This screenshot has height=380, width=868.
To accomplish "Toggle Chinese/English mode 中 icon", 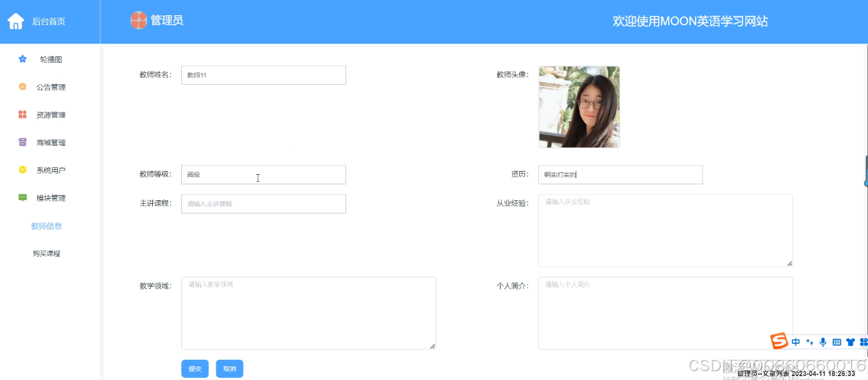I will [x=796, y=342].
